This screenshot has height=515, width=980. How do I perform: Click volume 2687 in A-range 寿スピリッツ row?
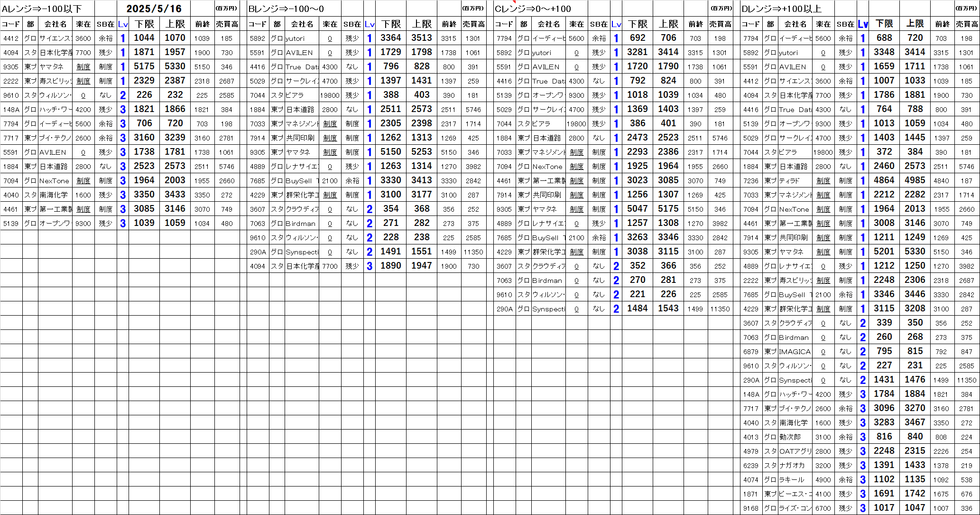click(x=227, y=81)
